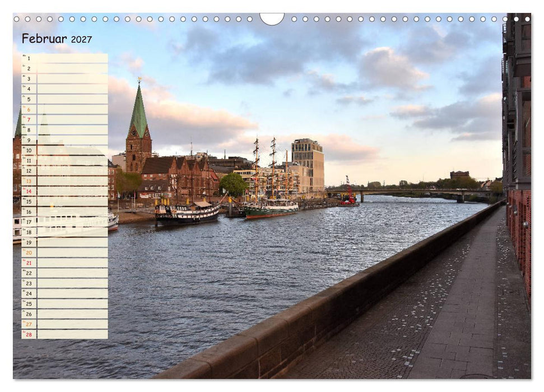Click date 18 in the day column
This screenshot has height=392, width=544.
(x=29, y=232)
